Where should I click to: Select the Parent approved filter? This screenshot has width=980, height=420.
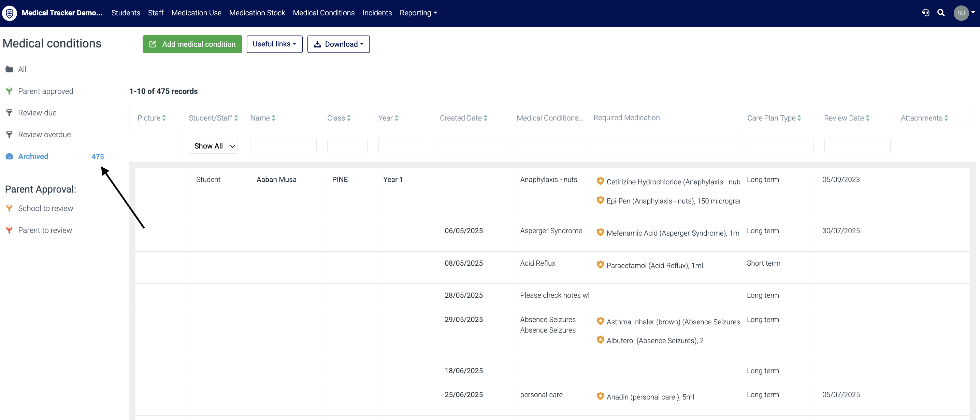pyautogui.click(x=46, y=92)
